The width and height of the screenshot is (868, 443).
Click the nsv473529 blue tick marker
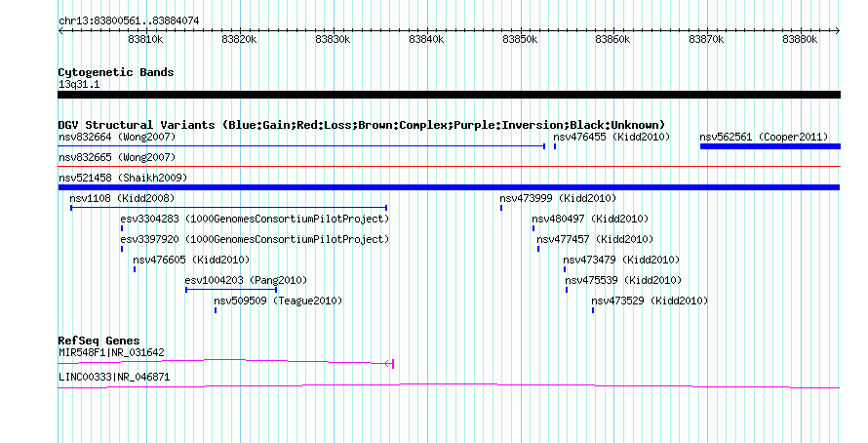click(593, 310)
